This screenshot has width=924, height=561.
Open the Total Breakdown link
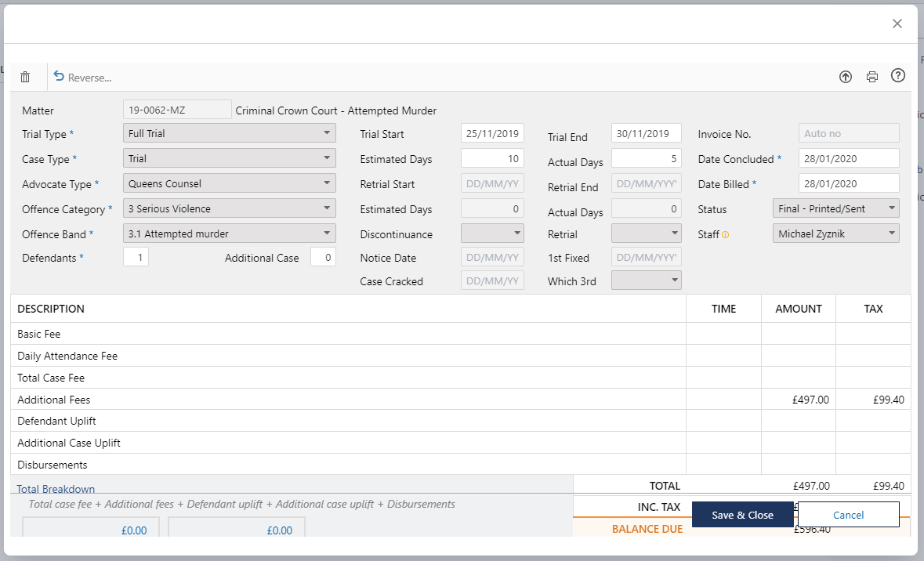click(56, 489)
